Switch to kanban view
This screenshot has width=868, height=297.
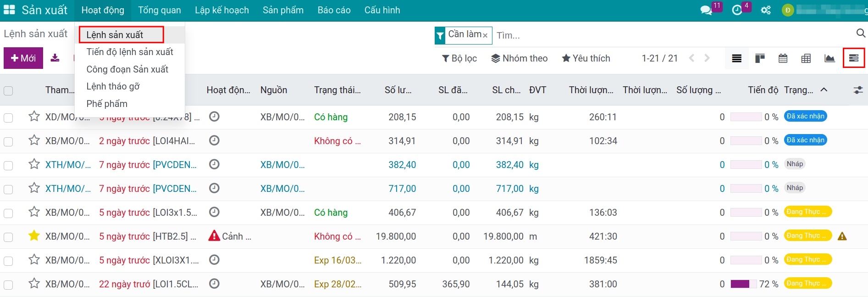tap(760, 58)
